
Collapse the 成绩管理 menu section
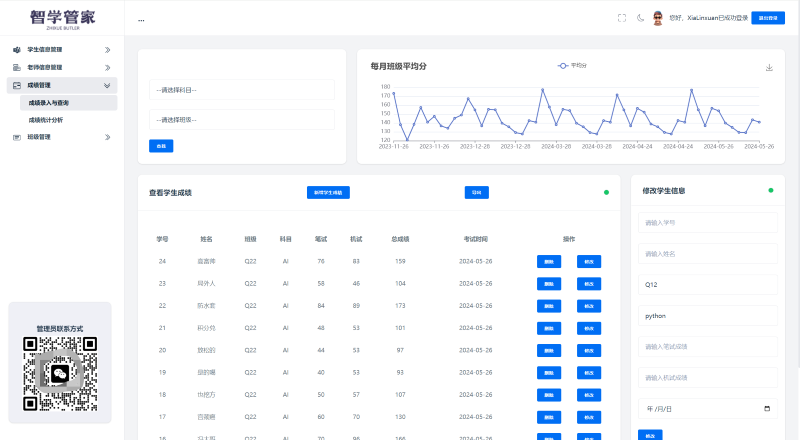point(107,85)
